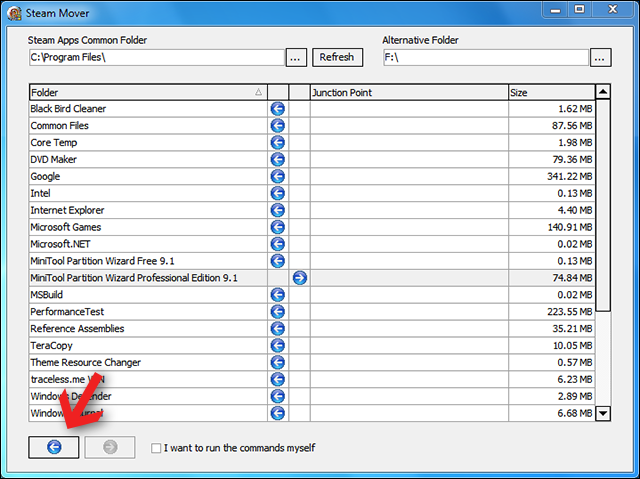
Task: Enable 'I want to run the commands myself'
Action: [x=156, y=448]
